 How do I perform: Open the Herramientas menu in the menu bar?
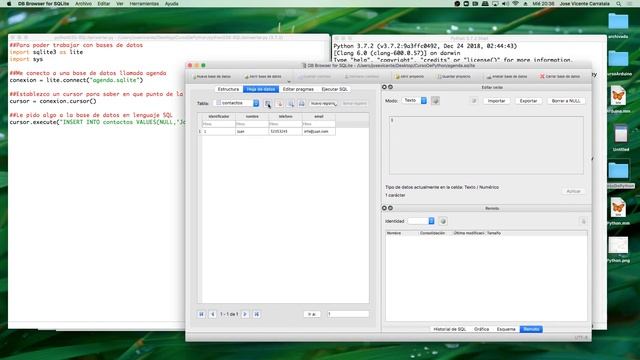(144, 4)
